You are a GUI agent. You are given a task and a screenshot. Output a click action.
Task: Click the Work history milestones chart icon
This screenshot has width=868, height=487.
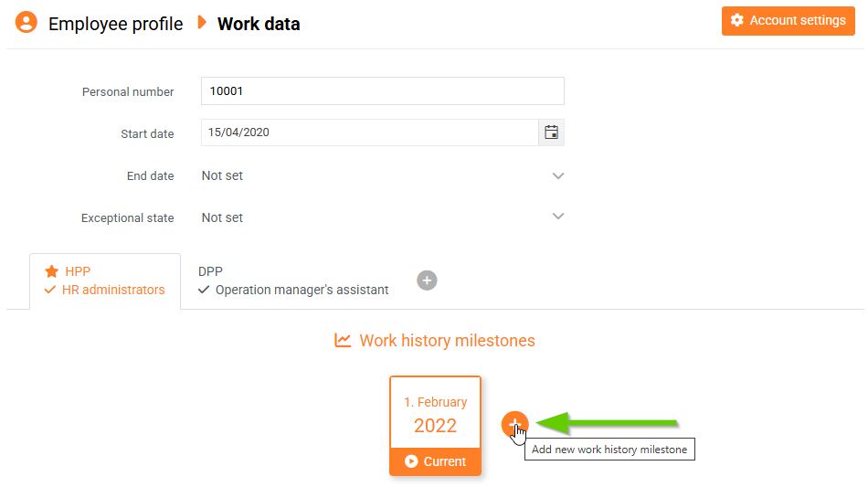click(343, 341)
